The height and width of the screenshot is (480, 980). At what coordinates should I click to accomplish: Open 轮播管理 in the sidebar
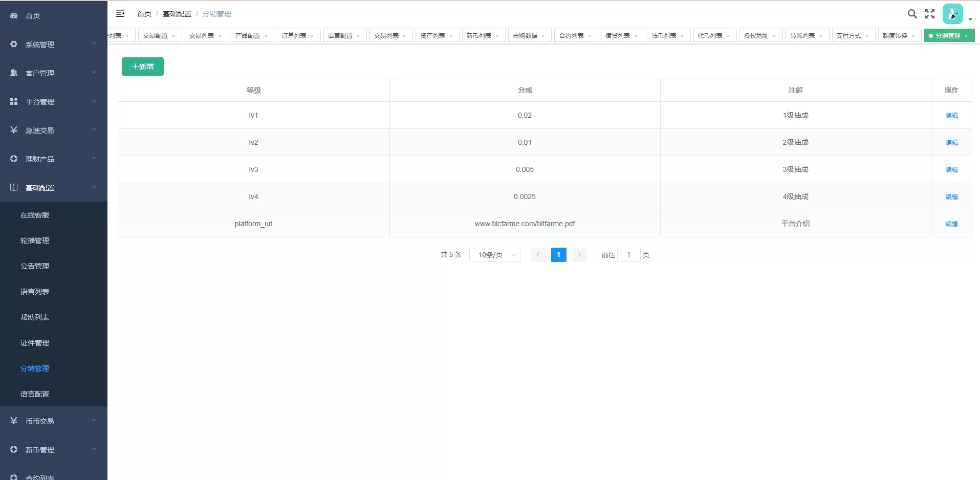(35, 241)
